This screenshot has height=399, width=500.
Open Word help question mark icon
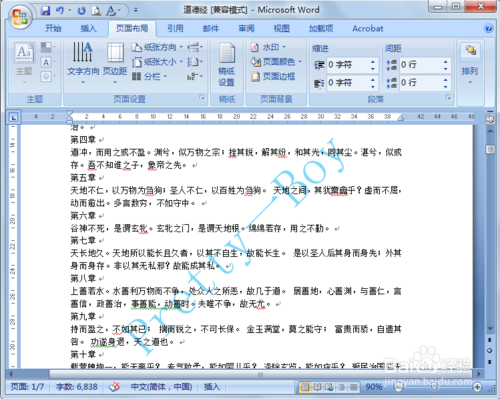point(489,29)
